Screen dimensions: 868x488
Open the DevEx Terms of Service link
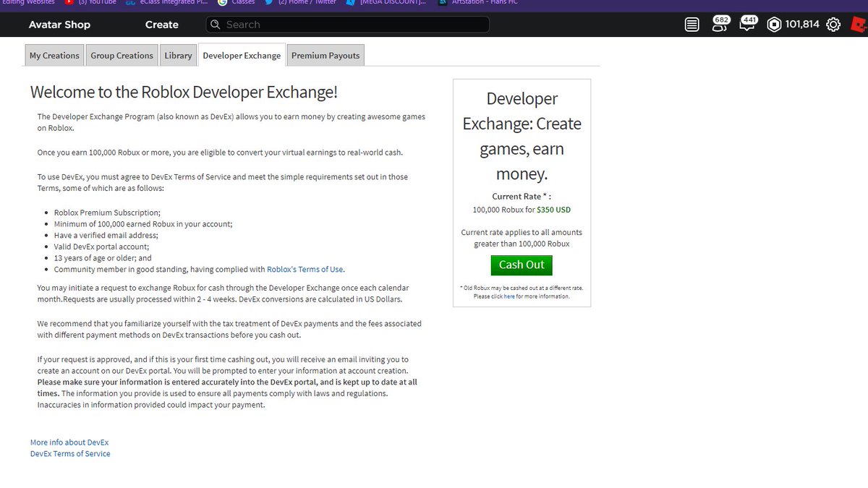(70, 454)
